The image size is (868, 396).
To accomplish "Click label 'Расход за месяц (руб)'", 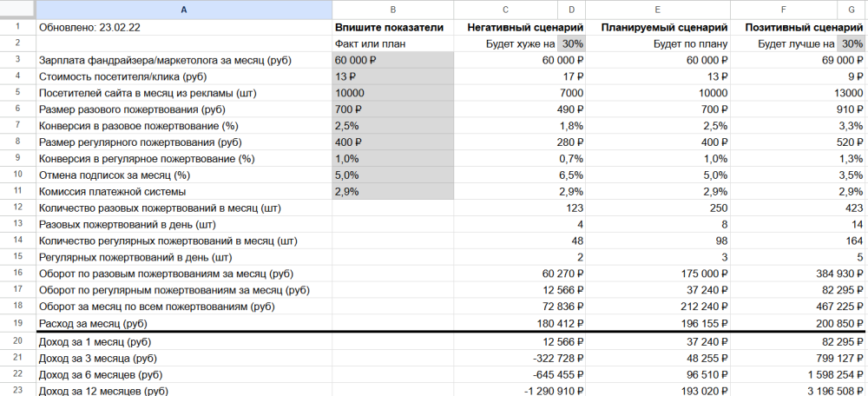I will (93, 323).
